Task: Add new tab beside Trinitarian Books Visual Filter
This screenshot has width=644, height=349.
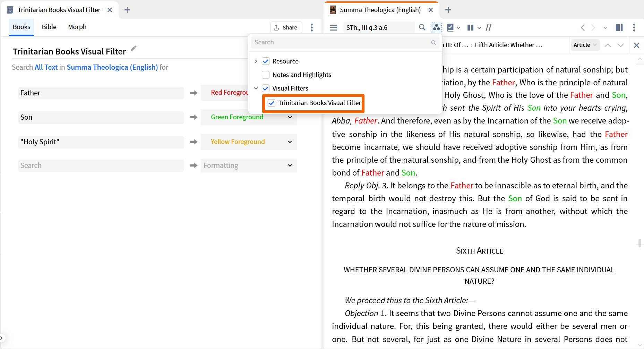Action: click(127, 10)
